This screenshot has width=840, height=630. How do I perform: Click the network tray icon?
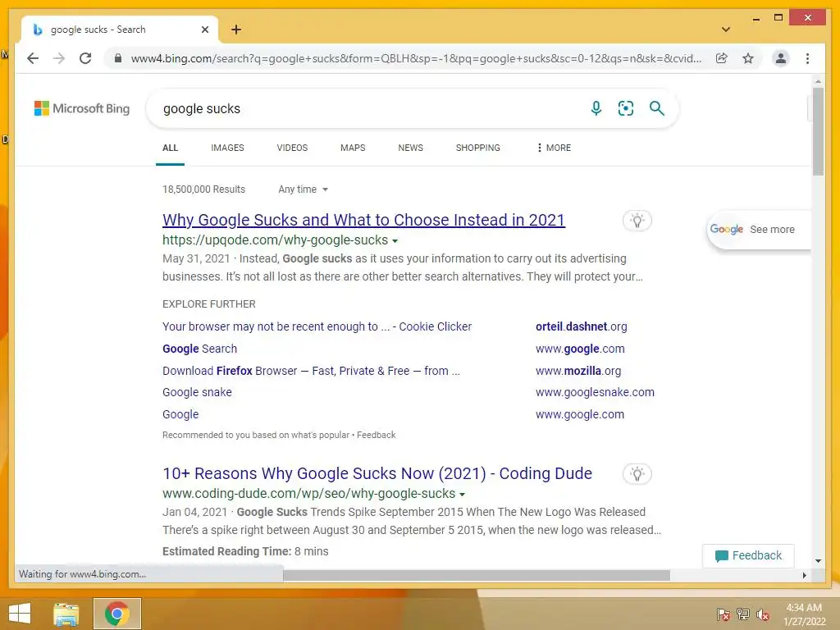[x=743, y=614]
